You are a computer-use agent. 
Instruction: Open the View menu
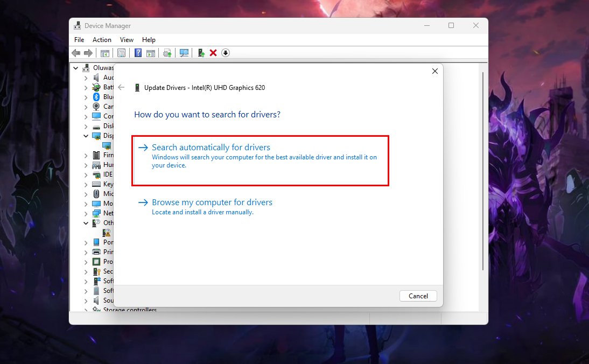(127, 40)
